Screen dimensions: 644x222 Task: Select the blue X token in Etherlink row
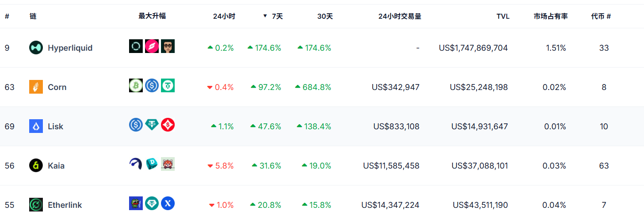click(168, 203)
